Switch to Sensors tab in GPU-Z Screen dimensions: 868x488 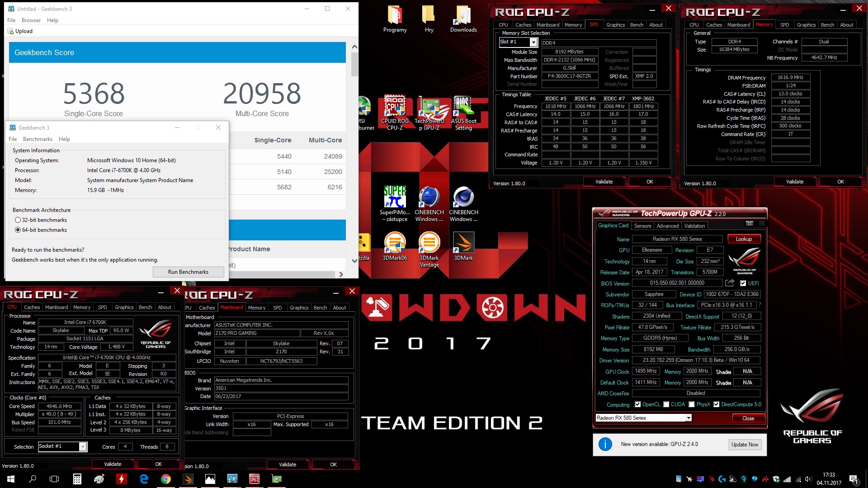[x=642, y=226]
